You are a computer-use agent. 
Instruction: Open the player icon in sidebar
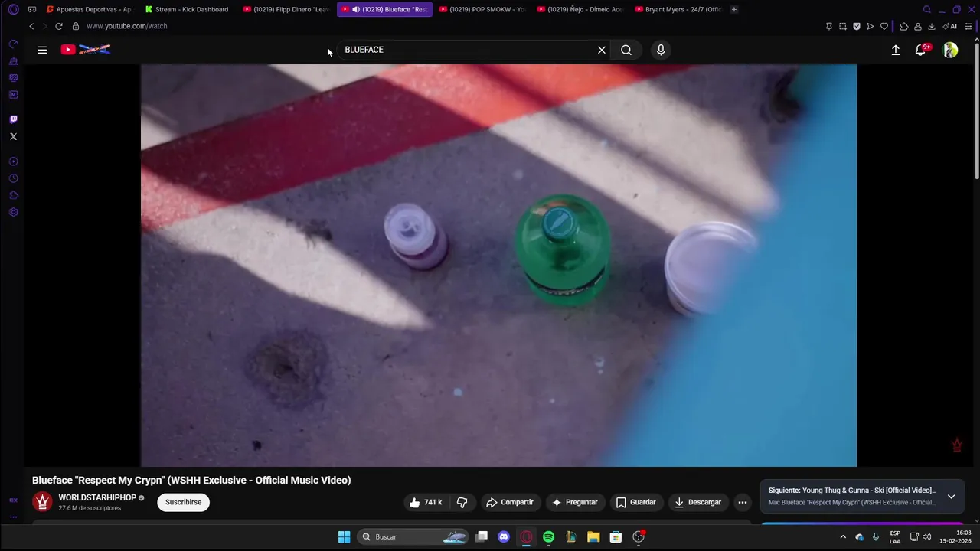(13, 161)
